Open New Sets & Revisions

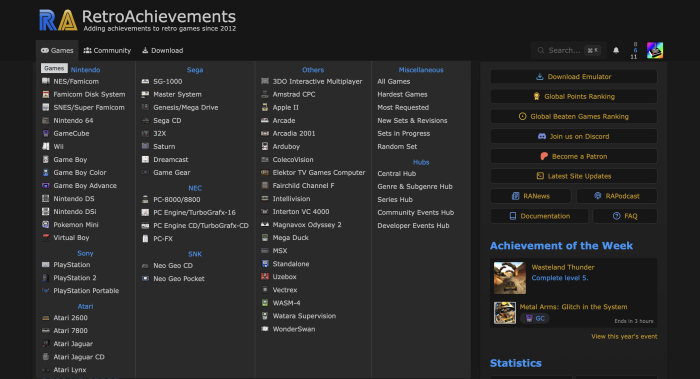412,121
